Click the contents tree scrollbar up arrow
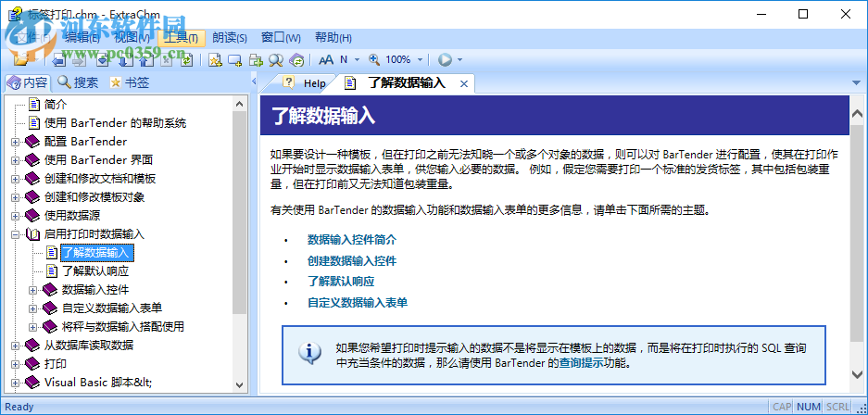This screenshot has width=868, height=415. click(240, 104)
